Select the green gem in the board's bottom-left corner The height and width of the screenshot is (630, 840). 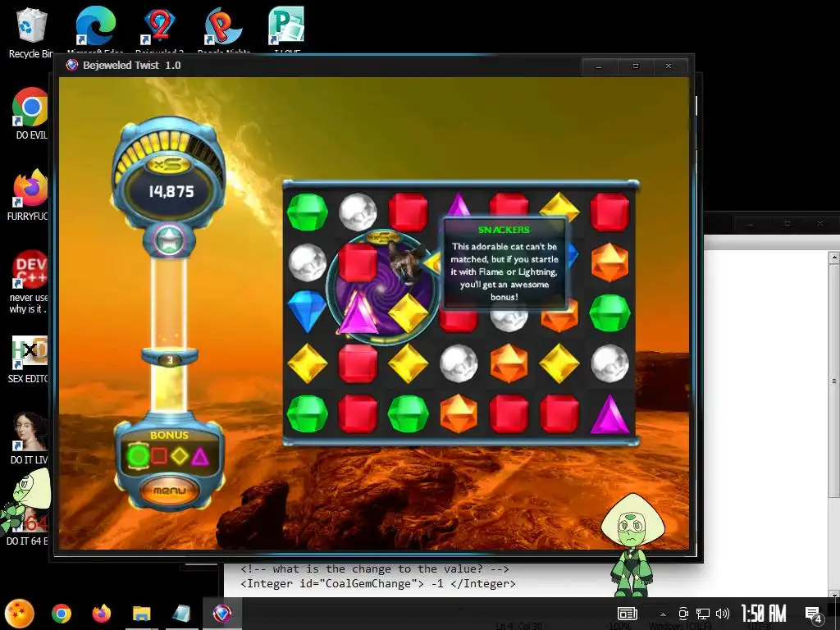(x=307, y=413)
